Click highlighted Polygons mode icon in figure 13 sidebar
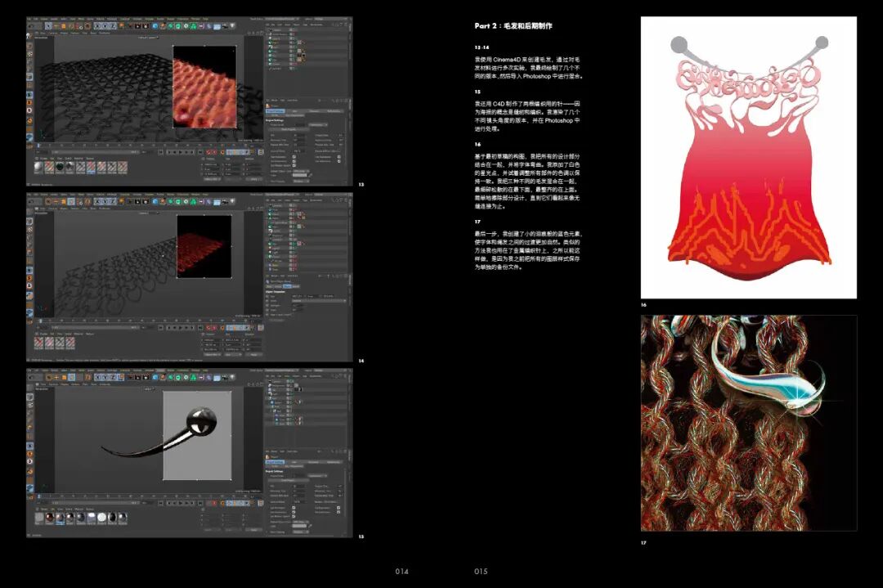This screenshot has width=883, height=588. click(29, 77)
